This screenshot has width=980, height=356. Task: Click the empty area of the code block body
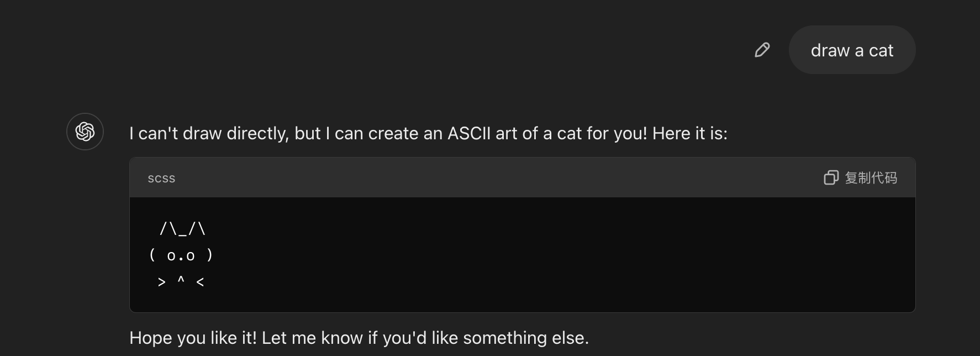[552, 255]
